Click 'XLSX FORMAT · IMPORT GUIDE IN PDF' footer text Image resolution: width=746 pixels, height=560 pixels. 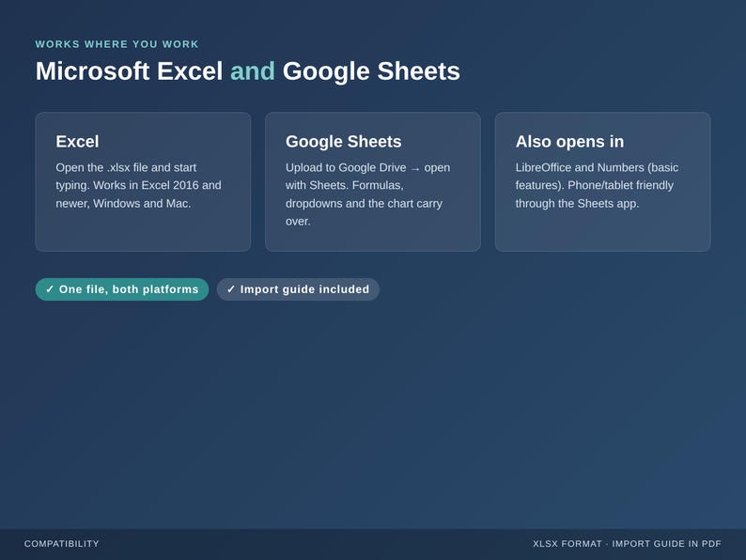click(x=627, y=543)
